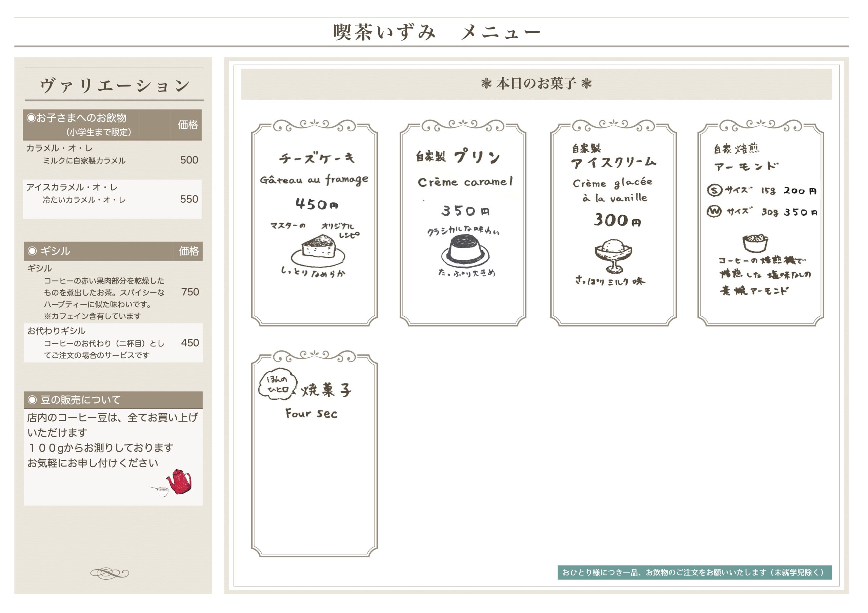Click the circled S size marker
The image size is (868, 613).
pos(714,190)
